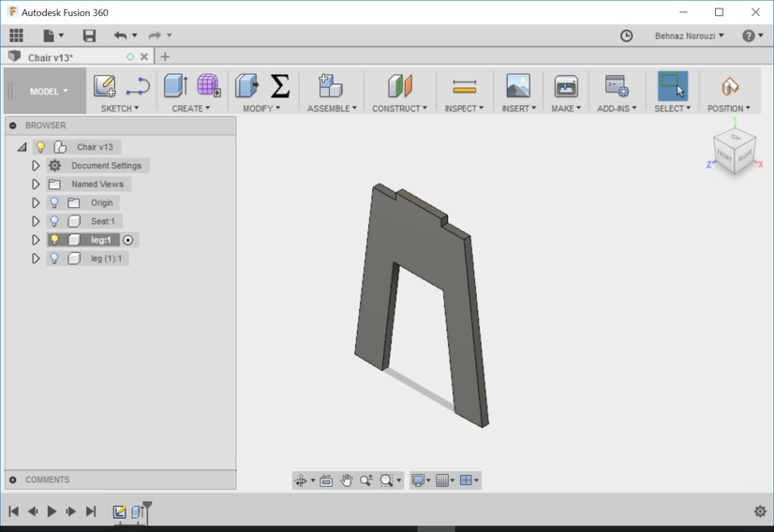Toggle visibility bulb for Chair v13
The image size is (774, 532).
click(x=41, y=147)
